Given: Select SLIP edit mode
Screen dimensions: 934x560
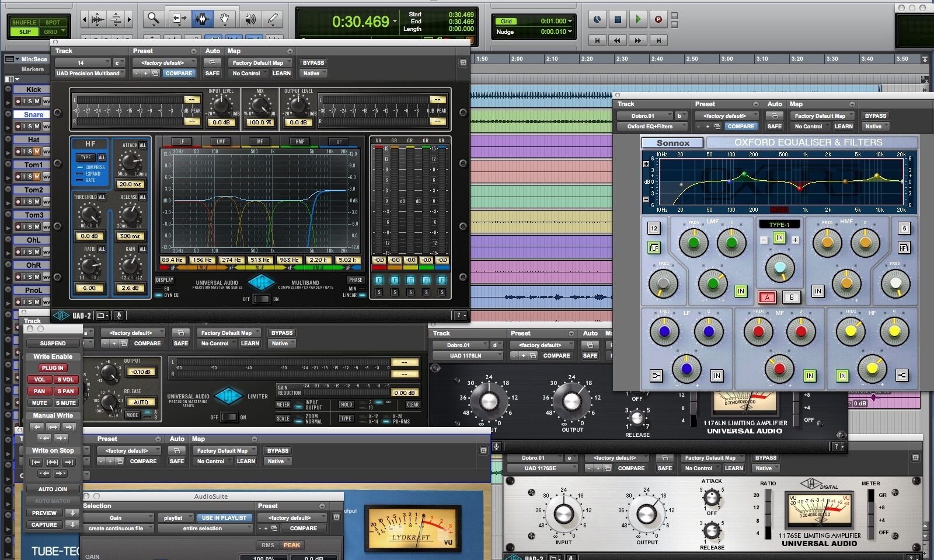Looking at the screenshot, I should pyautogui.click(x=25, y=32).
